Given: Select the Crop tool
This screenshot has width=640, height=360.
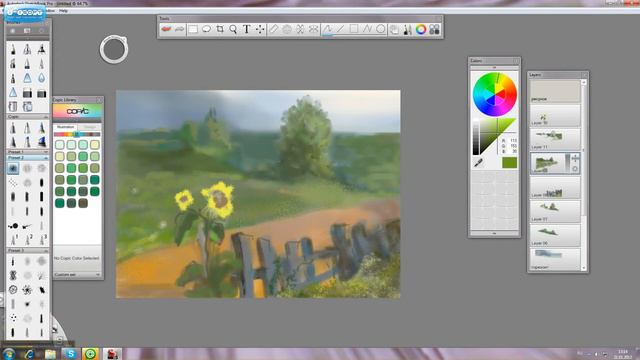Looking at the screenshot, I should coord(220,29).
